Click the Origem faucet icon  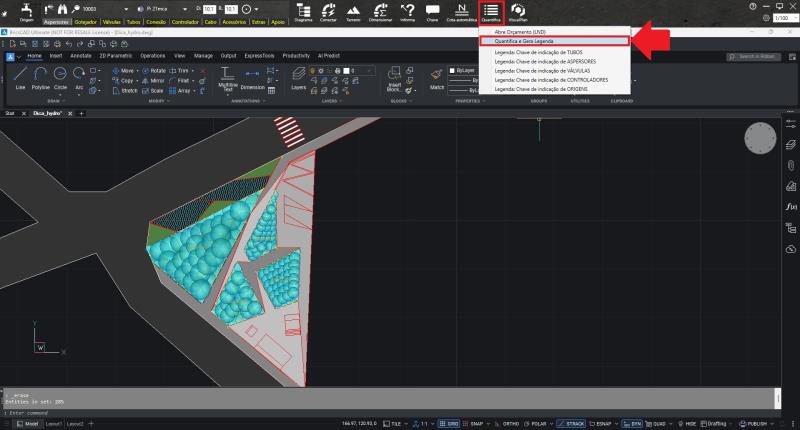click(25, 9)
